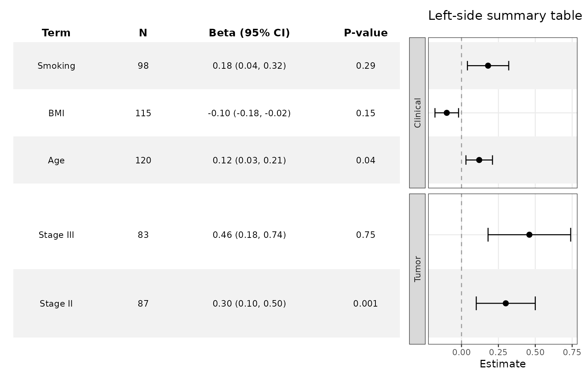Select the Clinical facet strip label
Screen dimensions: 588x380
pyautogui.click(x=418, y=113)
